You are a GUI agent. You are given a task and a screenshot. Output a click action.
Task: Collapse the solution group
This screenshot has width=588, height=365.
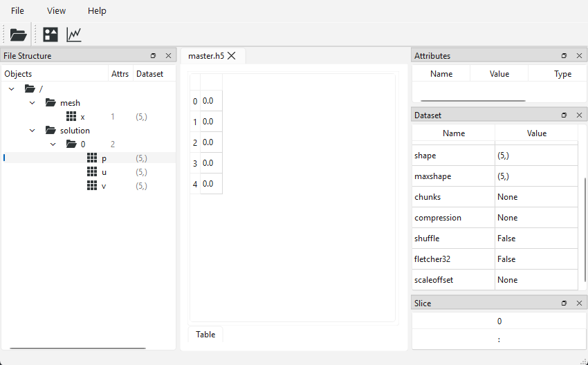click(x=33, y=131)
